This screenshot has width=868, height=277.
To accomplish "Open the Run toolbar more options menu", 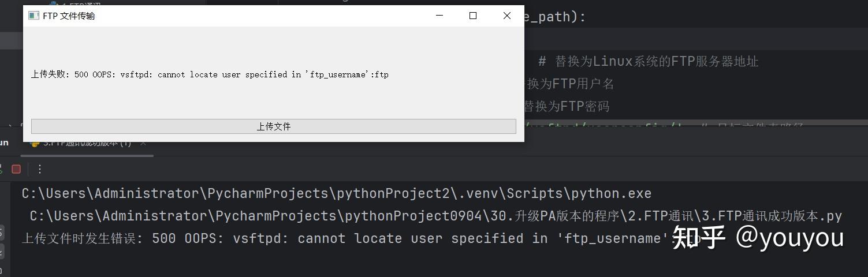I will point(39,169).
